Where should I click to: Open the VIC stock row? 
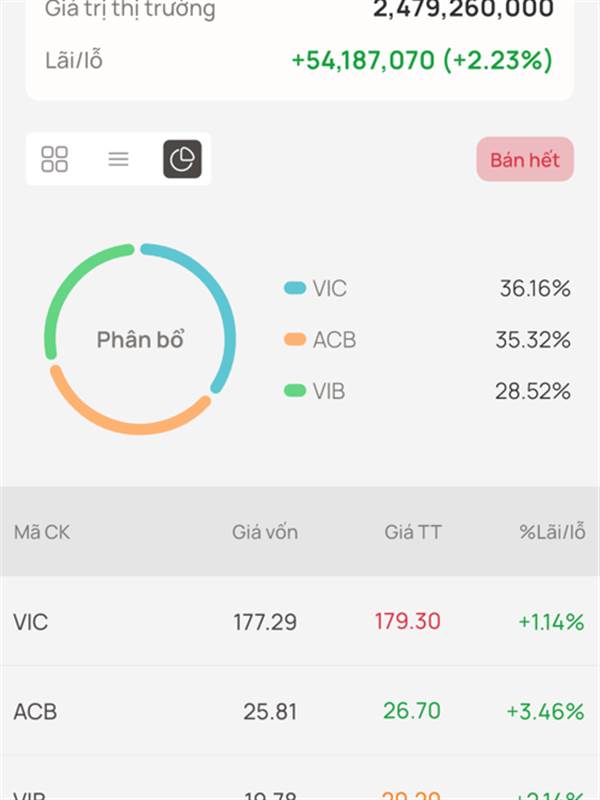tap(300, 621)
